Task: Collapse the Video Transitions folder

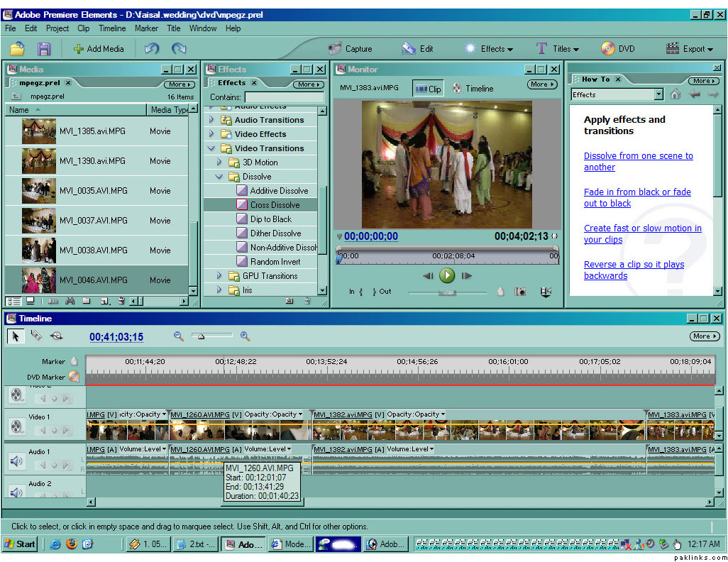Action: click(211, 148)
